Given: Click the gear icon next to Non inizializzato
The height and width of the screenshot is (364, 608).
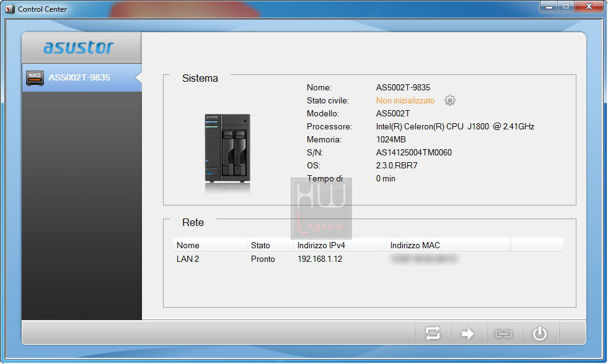Looking at the screenshot, I should 449,101.
